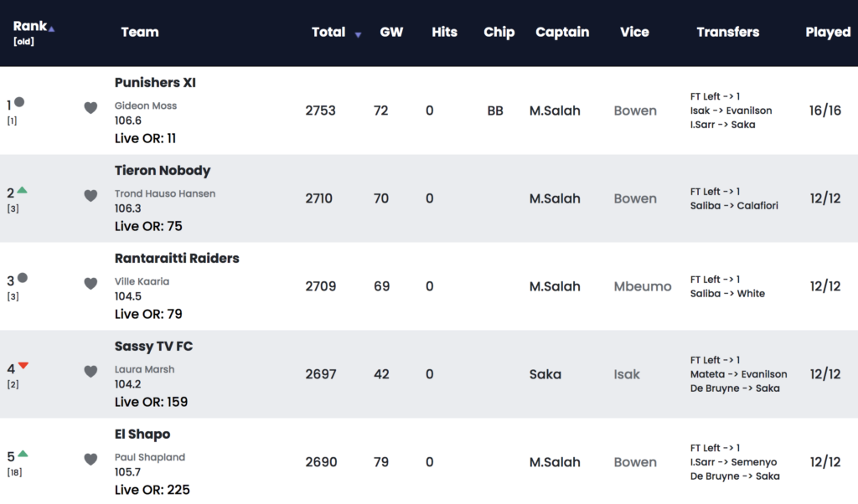This screenshot has height=504, width=858.
Task: Click the grey unchanged dot at rank 1
Action: (19, 102)
